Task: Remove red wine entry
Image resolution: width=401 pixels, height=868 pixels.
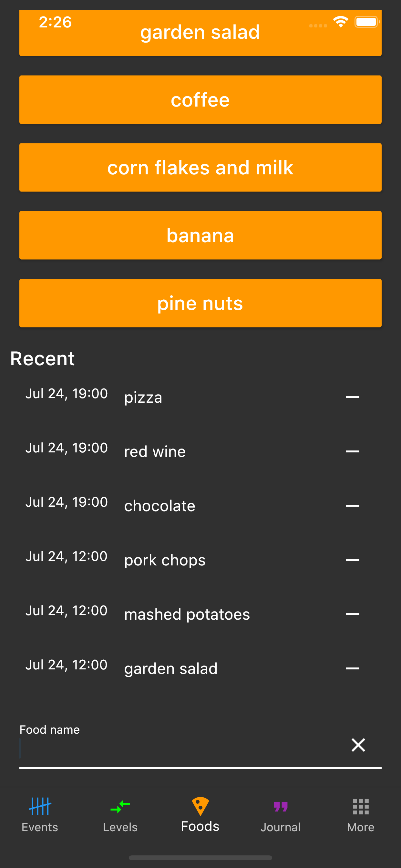Action: click(352, 451)
